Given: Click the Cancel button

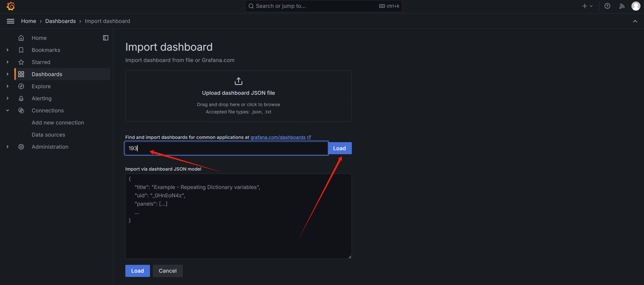Looking at the screenshot, I should click(x=168, y=271).
